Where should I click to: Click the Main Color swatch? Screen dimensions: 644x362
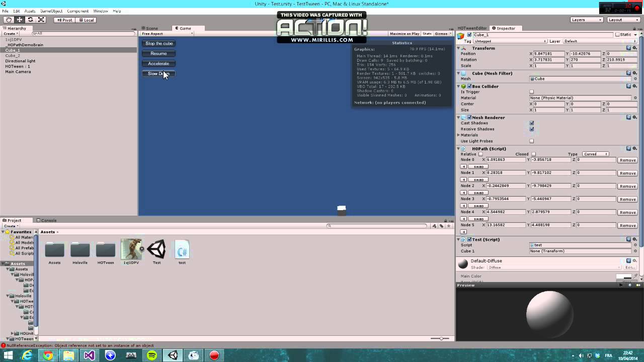click(624, 277)
